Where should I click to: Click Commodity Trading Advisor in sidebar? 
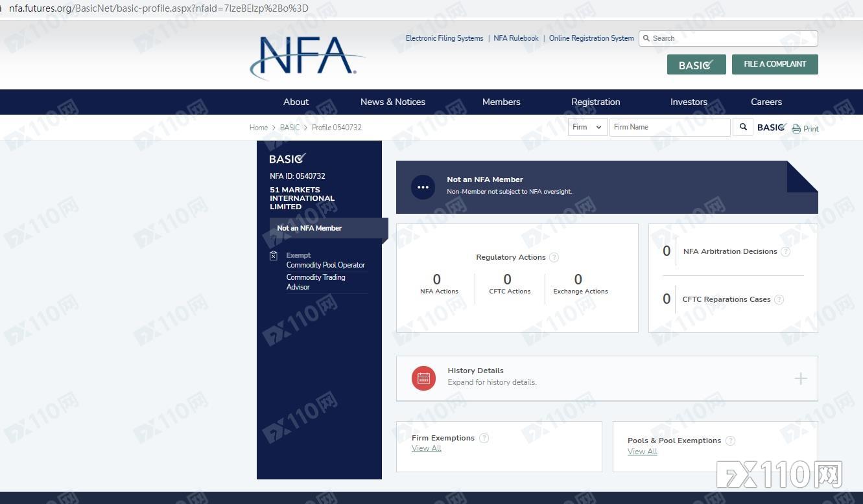316,282
